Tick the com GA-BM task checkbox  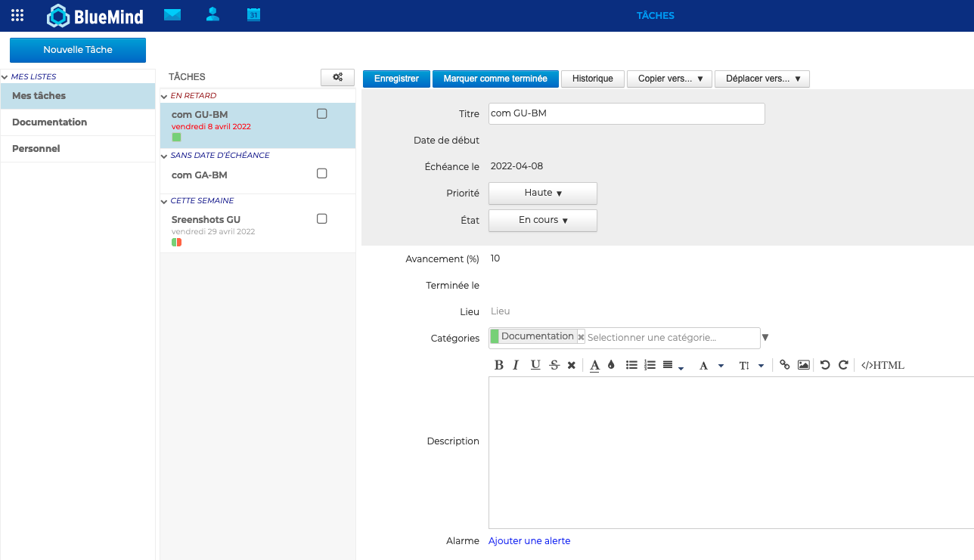321,174
